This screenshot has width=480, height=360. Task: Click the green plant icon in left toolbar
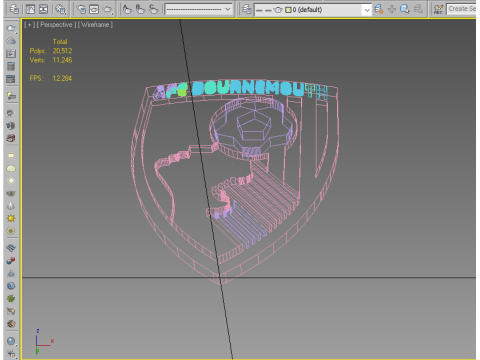[11, 299]
